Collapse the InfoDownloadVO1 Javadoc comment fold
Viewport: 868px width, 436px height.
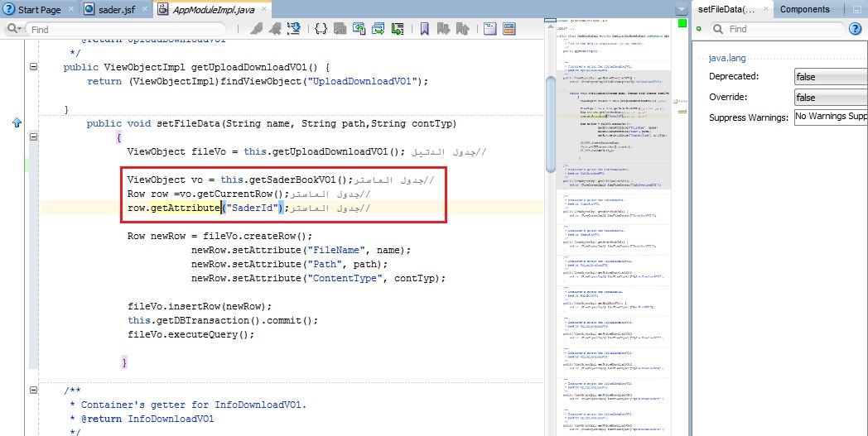pos(33,390)
